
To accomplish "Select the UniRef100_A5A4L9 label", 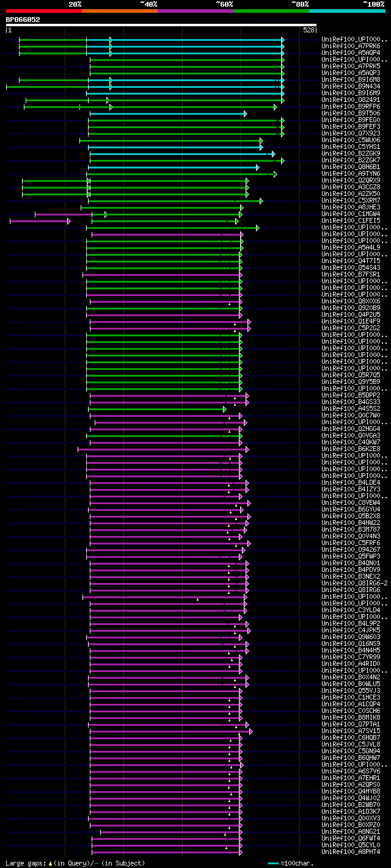I will tap(351, 247).
